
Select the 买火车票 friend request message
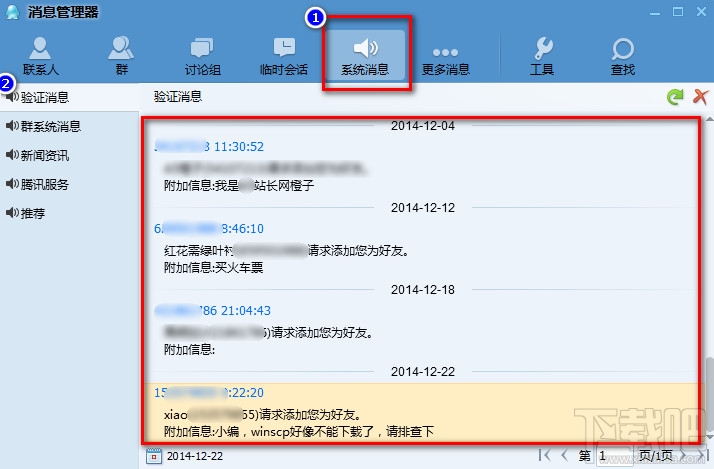[x=421, y=248]
